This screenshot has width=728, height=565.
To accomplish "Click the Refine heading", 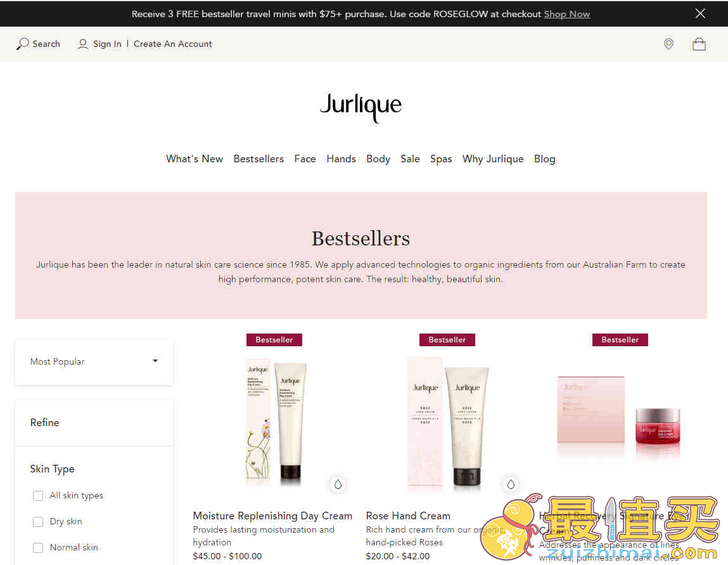I will point(44,422).
